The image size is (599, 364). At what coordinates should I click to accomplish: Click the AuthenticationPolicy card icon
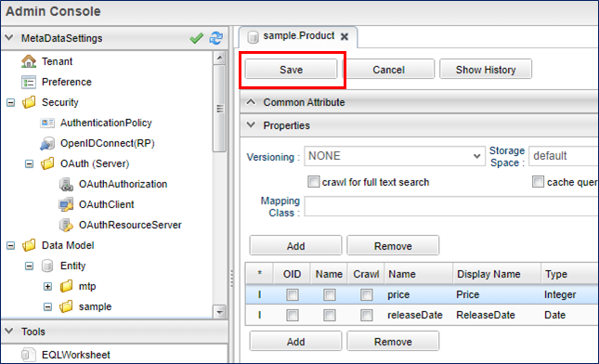pyautogui.click(x=47, y=123)
